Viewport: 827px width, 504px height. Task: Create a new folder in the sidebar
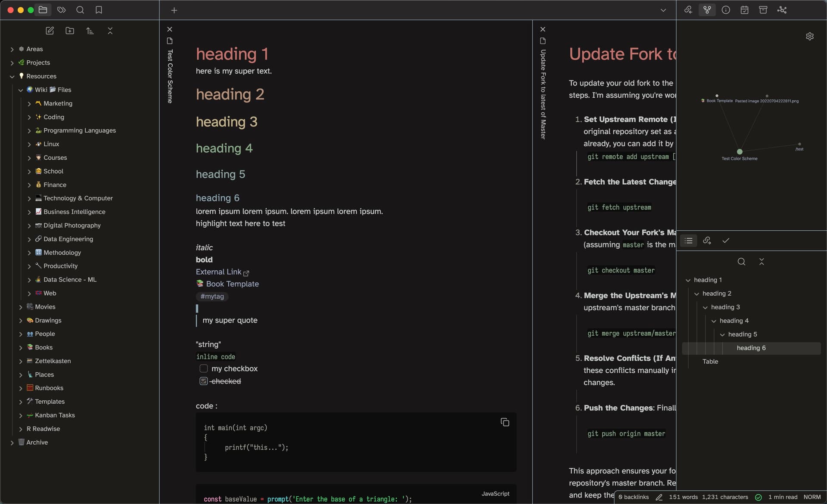click(x=70, y=31)
